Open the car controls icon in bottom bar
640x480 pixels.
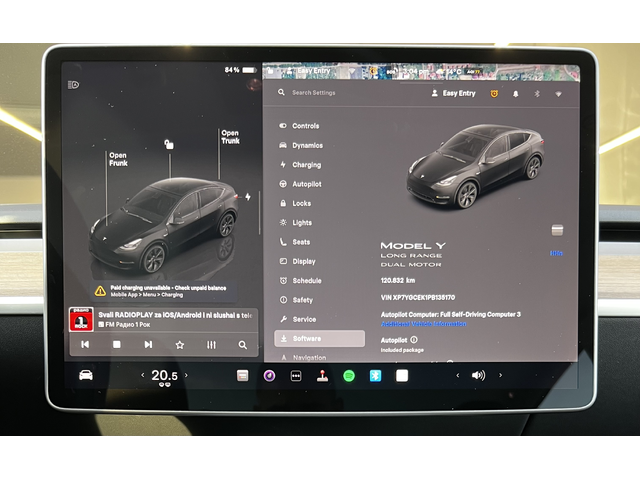tap(86, 375)
